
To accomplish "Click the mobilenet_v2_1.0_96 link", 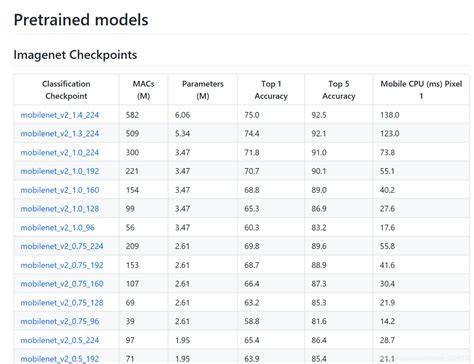I will pyautogui.click(x=57, y=228).
